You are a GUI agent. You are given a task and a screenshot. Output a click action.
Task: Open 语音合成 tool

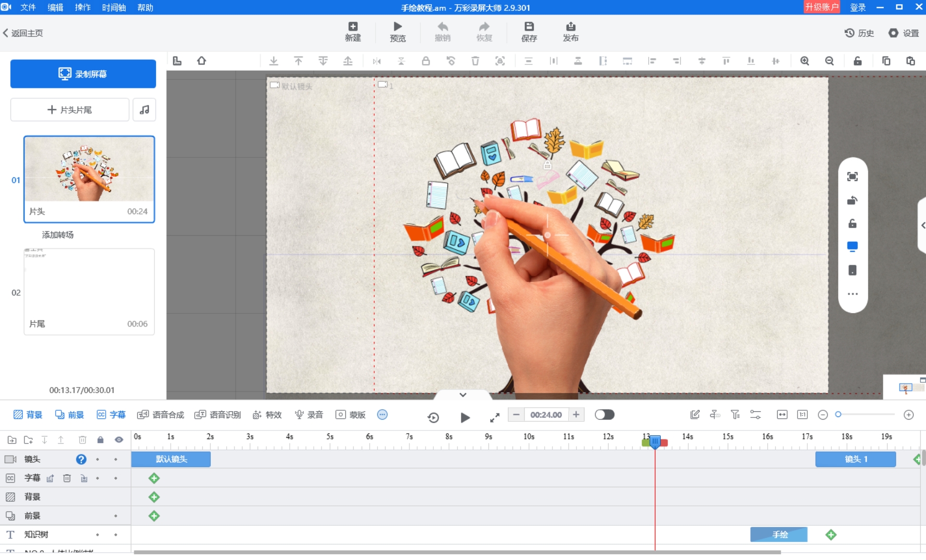[160, 414]
